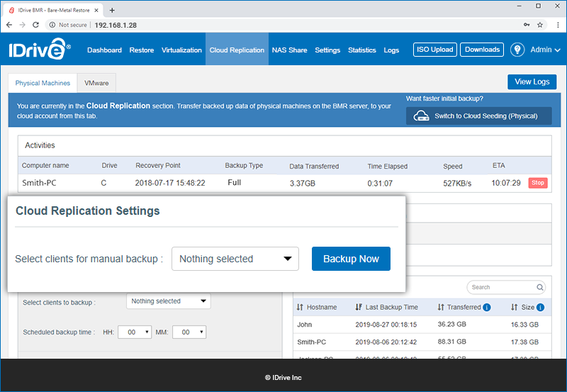
Task: Click the 17.38 GB size value
Action: (524, 342)
